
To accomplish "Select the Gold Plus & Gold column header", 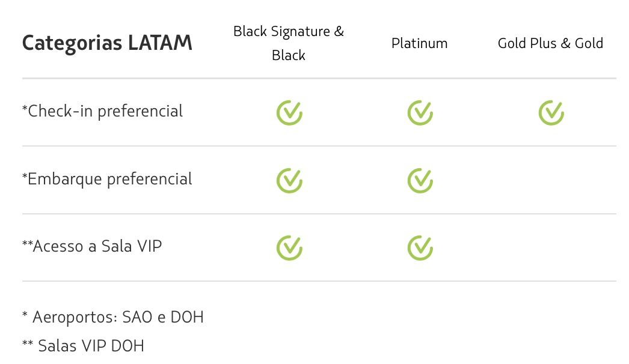I will [x=550, y=43].
